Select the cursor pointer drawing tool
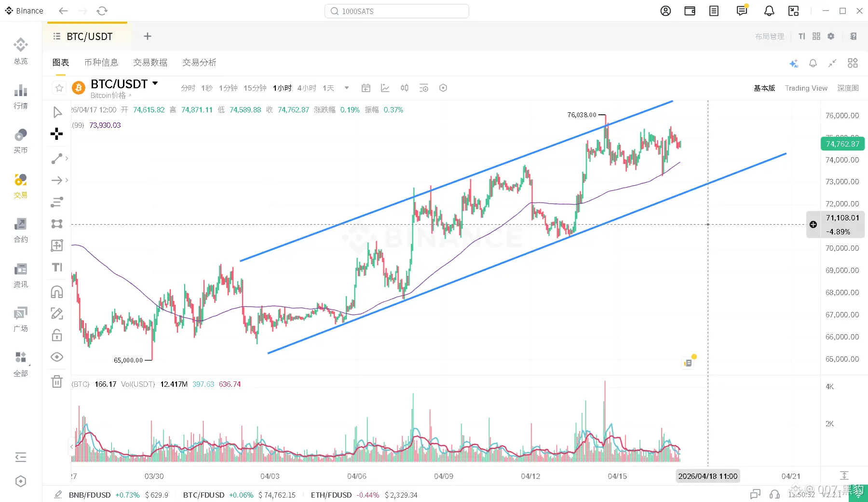This screenshot has width=868, height=502. coord(57,112)
